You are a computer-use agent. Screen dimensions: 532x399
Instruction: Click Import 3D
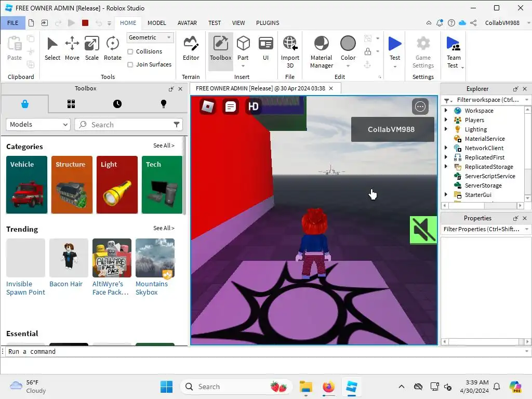pos(290,51)
